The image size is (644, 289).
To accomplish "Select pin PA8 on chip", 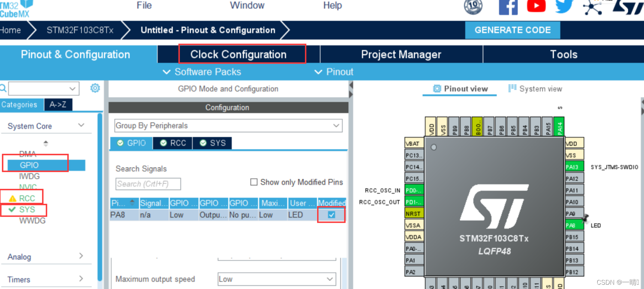I will click(x=574, y=225).
